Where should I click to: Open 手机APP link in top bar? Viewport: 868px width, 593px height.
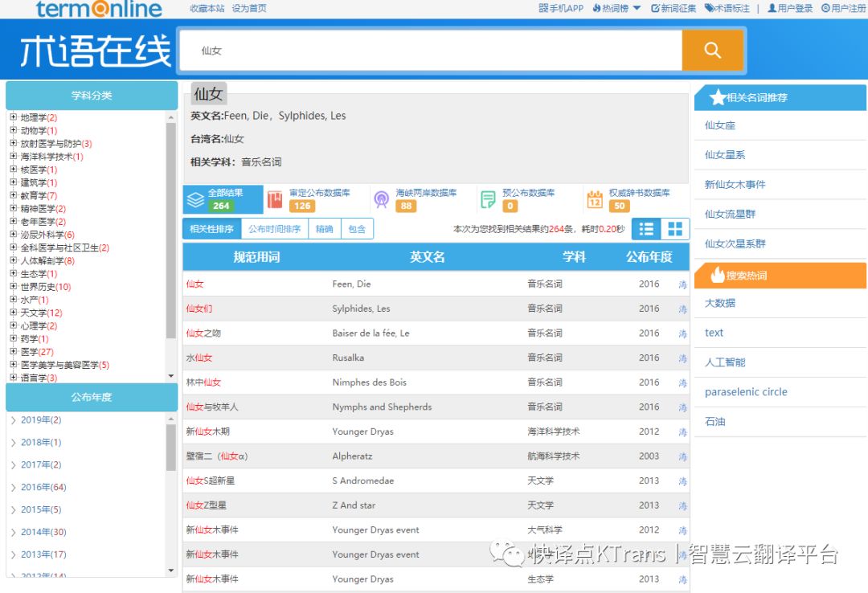coord(561,8)
